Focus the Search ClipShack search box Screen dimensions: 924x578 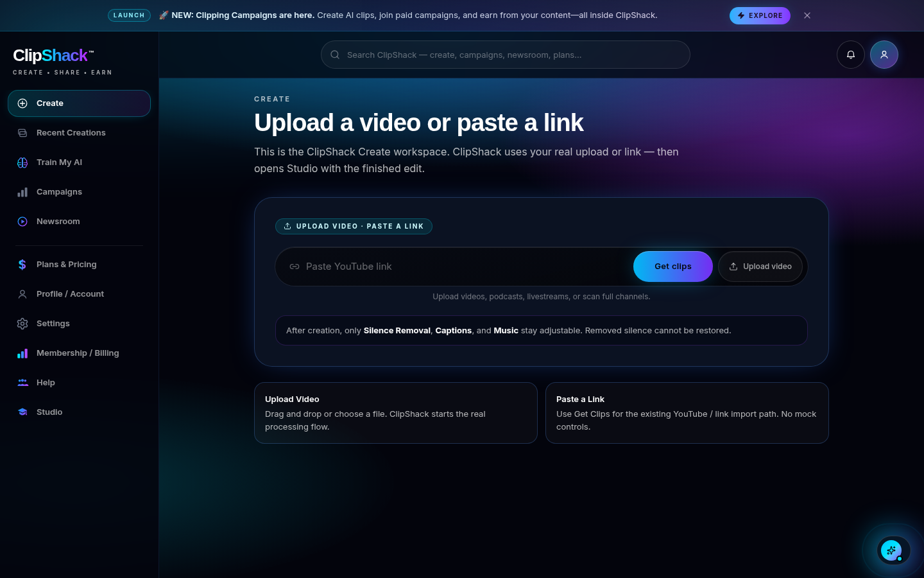click(x=506, y=55)
